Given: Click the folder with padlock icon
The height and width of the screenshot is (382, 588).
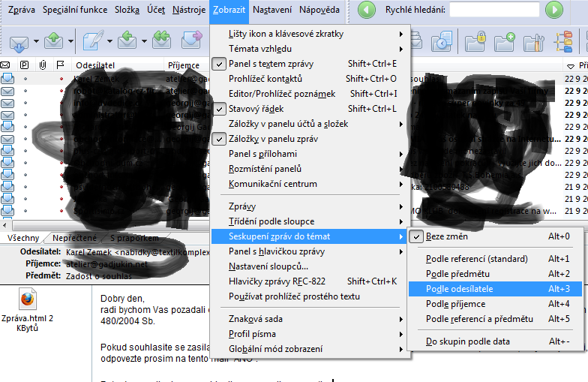Looking at the screenshot, I should point(475,41).
